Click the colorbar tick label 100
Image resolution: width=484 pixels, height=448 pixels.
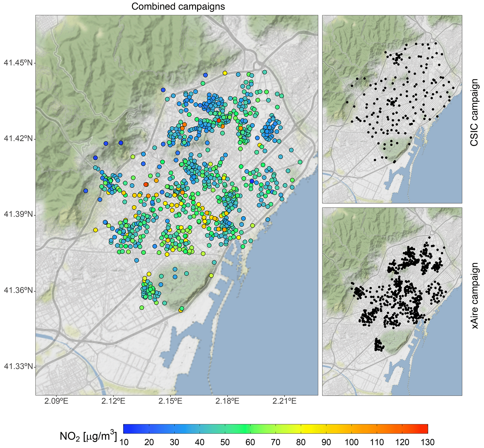(352, 442)
